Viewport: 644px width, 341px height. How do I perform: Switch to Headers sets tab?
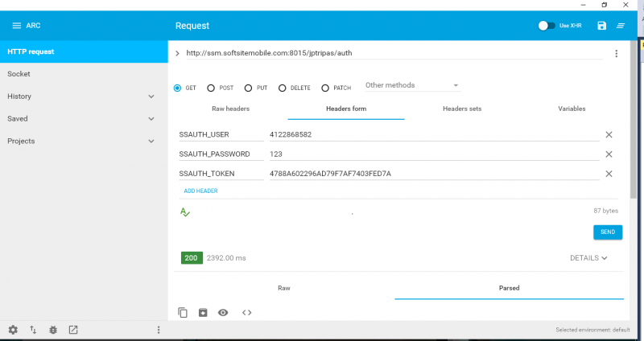(462, 109)
